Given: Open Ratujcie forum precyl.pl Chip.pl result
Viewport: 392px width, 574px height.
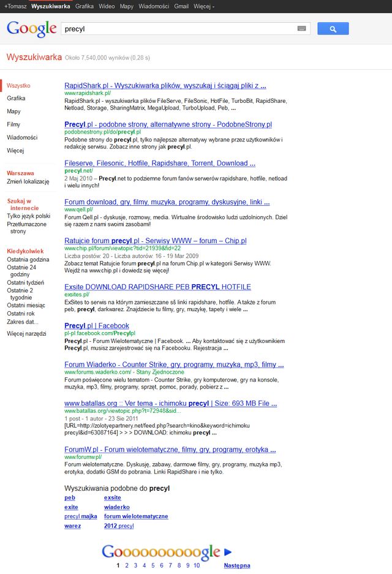Looking at the screenshot, I should point(156,241).
